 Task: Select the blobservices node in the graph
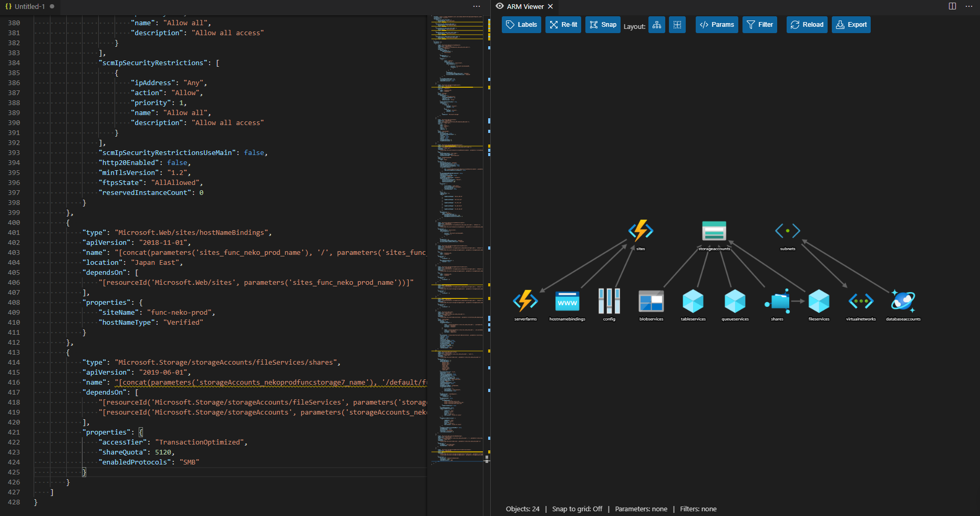651,301
